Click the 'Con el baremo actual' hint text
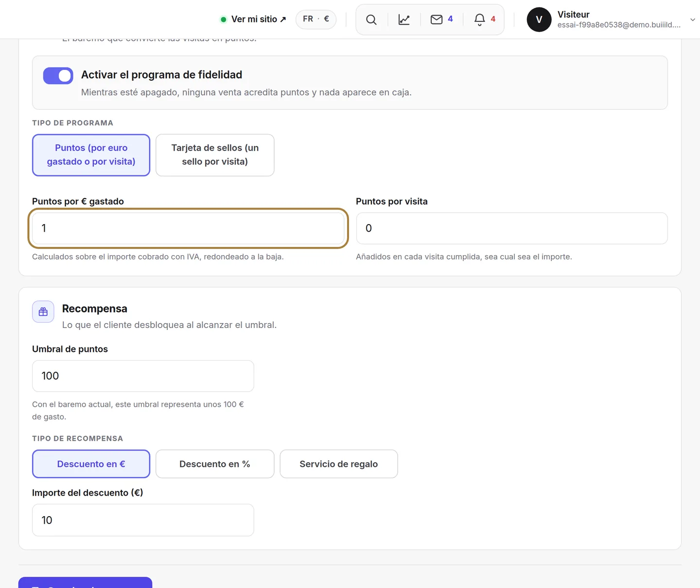 coord(138,411)
